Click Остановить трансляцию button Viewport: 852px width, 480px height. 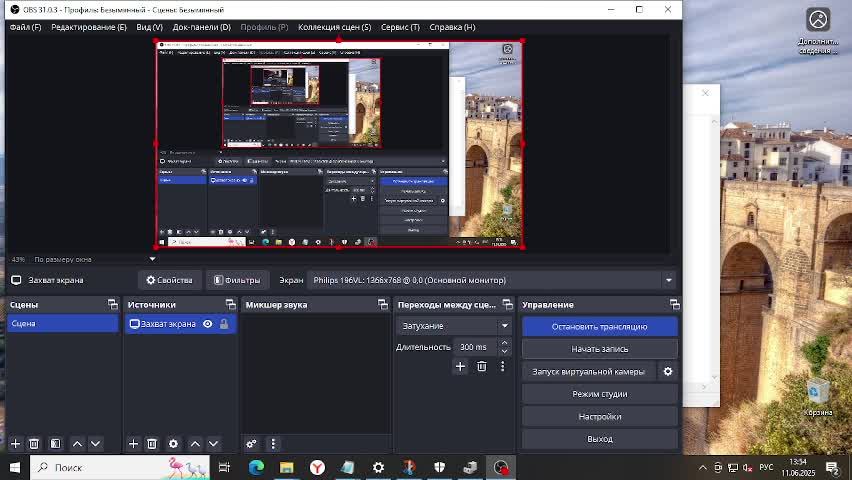pyautogui.click(x=599, y=327)
